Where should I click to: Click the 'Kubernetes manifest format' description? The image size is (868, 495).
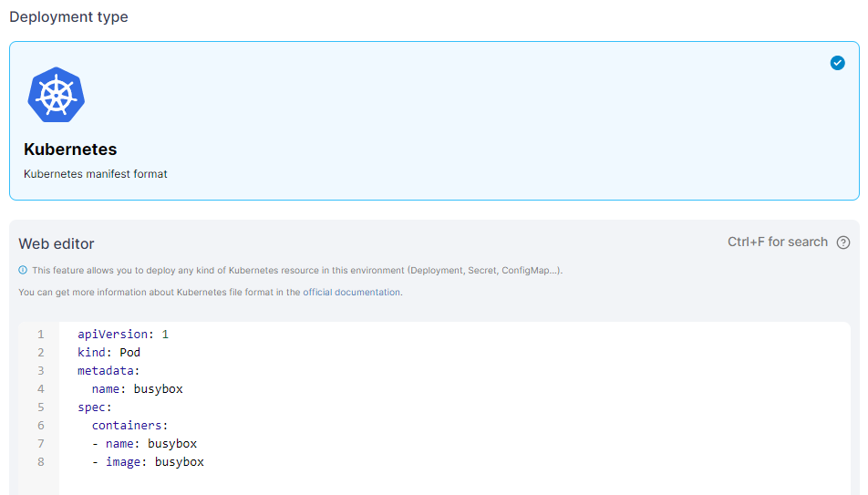(95, 174)
